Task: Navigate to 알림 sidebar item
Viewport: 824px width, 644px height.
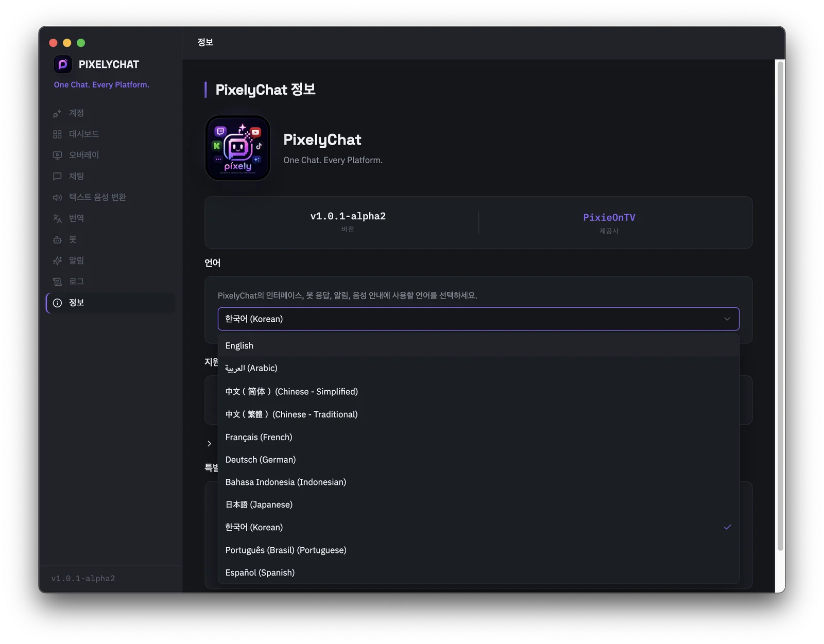Action: [111, 261]
